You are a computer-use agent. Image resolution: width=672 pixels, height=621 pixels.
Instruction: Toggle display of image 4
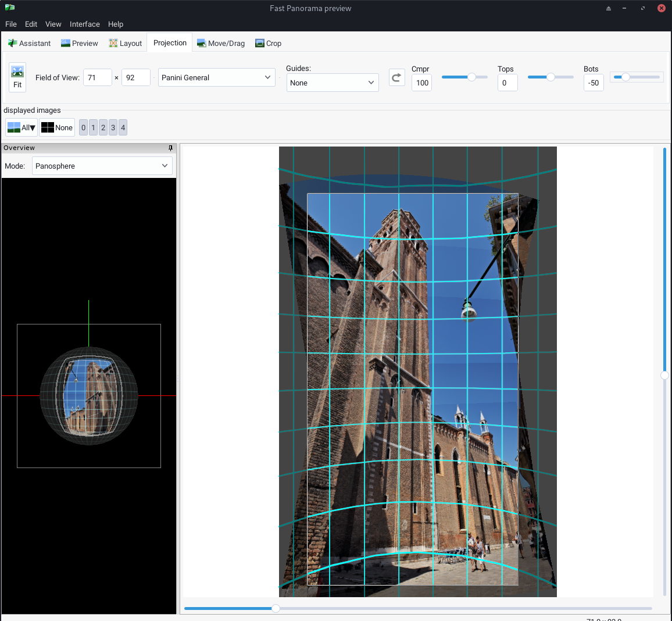pos(123,127)
